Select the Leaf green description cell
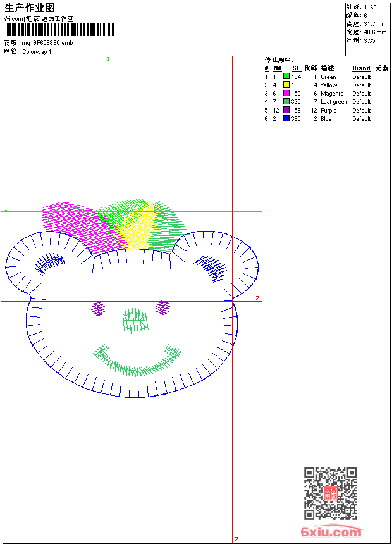 [334, 102]
